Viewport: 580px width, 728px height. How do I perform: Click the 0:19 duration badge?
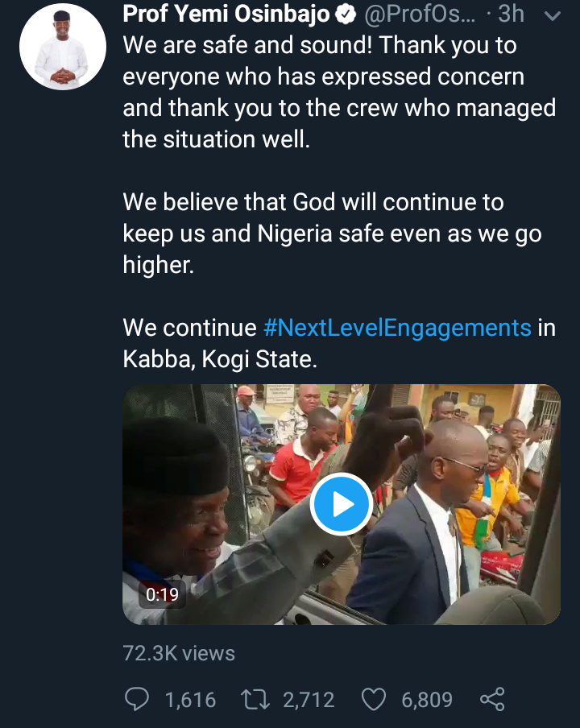tap(162, 596)
